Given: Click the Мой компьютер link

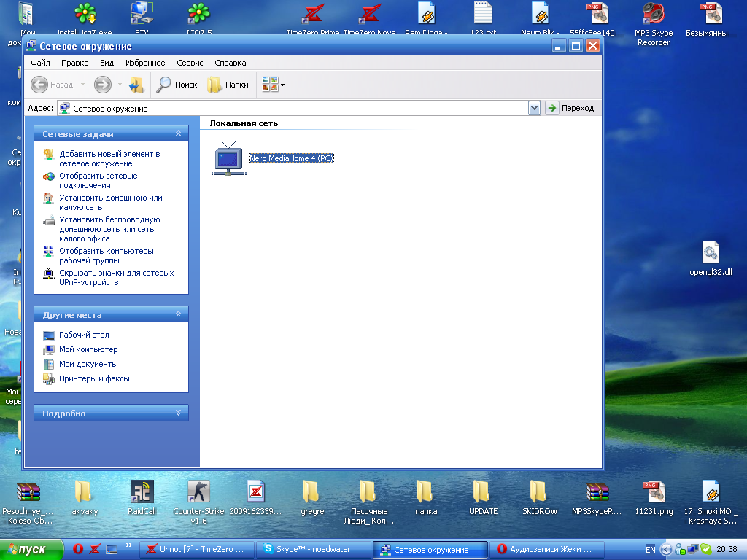Looking at the screenshot, I should coord(88,350).
